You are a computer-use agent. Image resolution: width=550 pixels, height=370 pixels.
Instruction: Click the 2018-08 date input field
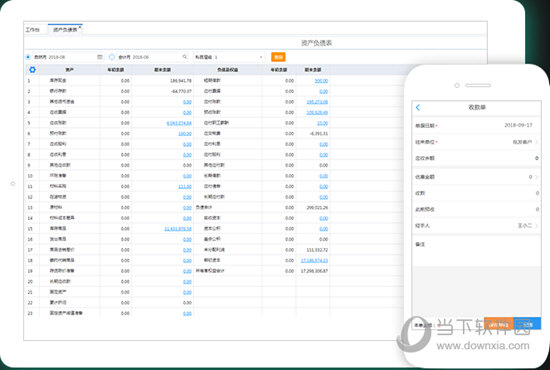coord(68,57)
